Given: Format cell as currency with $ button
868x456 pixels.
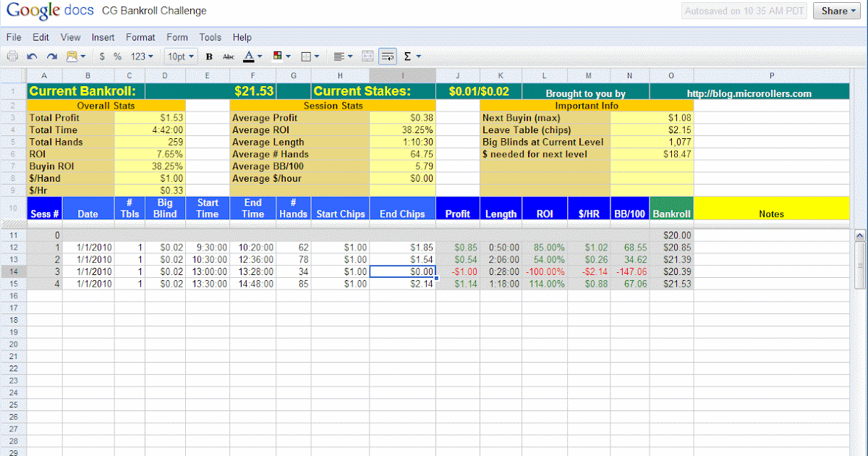Looking at the screenshot, I should [x=102, y=56].
